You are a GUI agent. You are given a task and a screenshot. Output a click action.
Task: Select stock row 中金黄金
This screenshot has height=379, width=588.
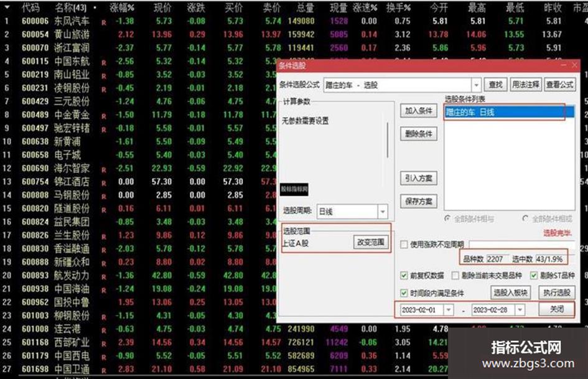(x=72, y=115)
